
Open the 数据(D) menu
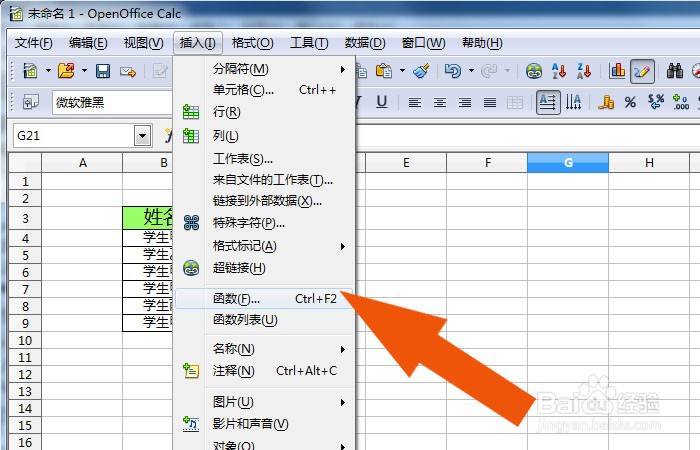(x=365, y=43)
